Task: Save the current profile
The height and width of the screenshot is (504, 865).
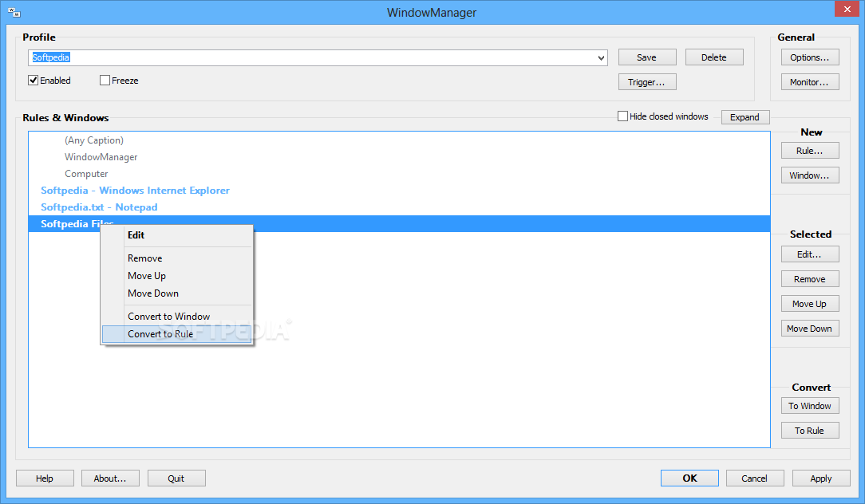Action: click(x=647, y=57)
